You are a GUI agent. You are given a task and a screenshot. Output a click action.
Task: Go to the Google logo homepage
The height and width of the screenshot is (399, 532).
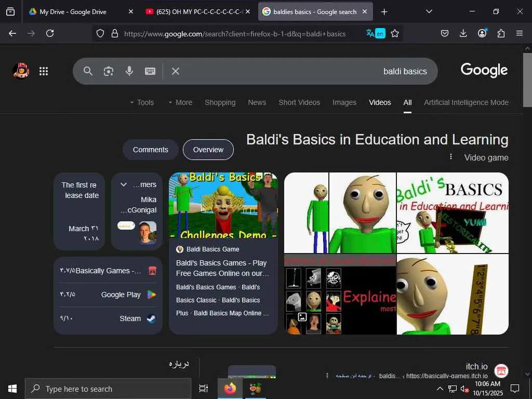[484, 70]
